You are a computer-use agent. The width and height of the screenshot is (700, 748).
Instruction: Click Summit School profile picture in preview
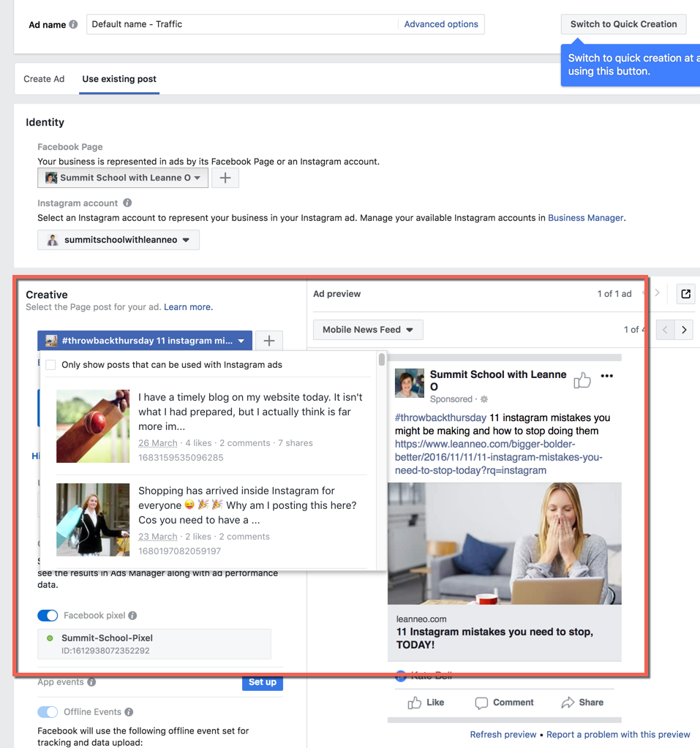pos(410,382)
